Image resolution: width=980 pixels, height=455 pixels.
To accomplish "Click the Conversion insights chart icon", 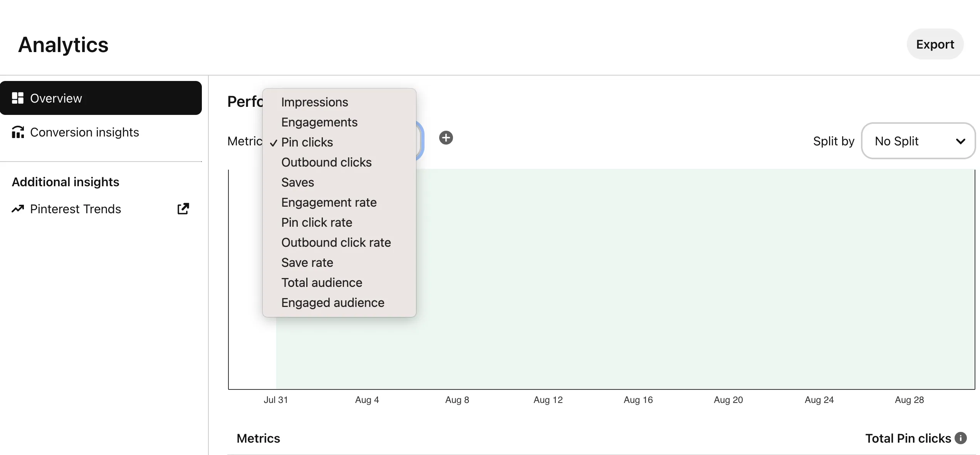I will coord(18,132).
